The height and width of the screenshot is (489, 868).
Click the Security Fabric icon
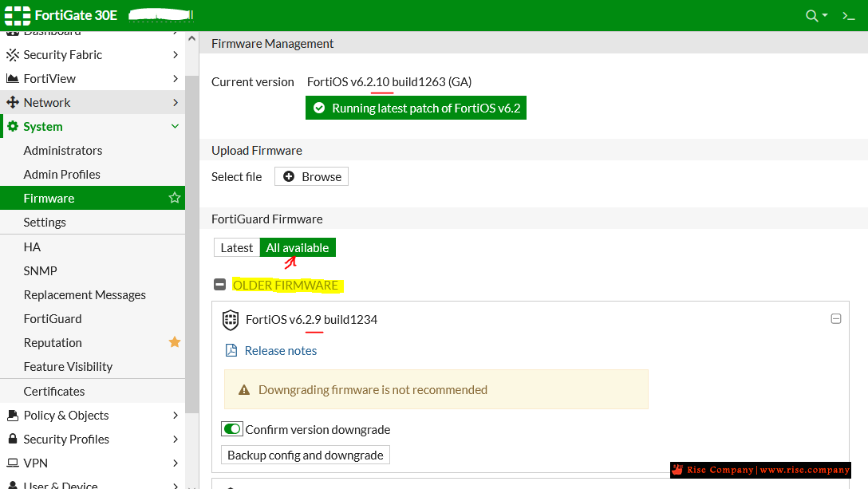click(x=12, y=55)
